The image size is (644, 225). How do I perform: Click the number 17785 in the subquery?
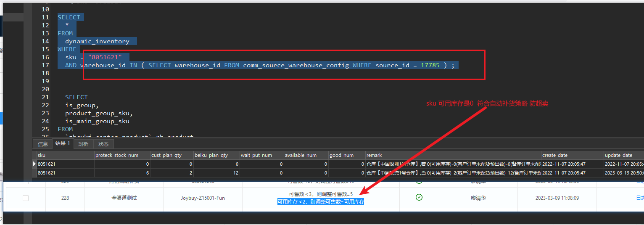[430, 65]
